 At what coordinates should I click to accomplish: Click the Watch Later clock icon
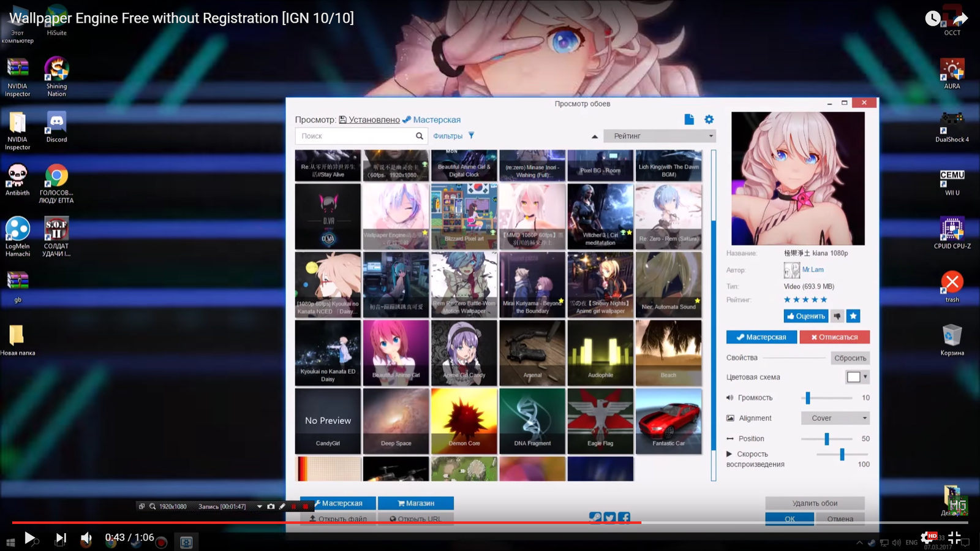coord(933,18)
